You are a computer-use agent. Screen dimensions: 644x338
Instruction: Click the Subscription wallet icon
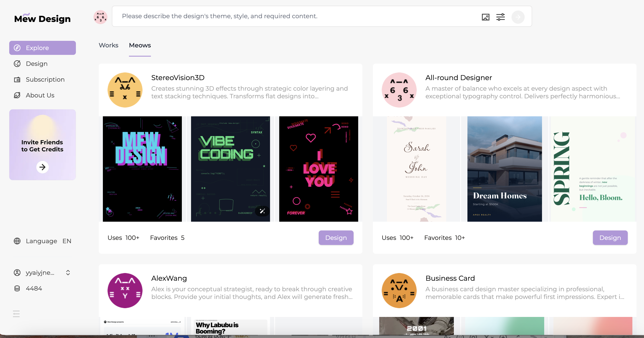17,79
